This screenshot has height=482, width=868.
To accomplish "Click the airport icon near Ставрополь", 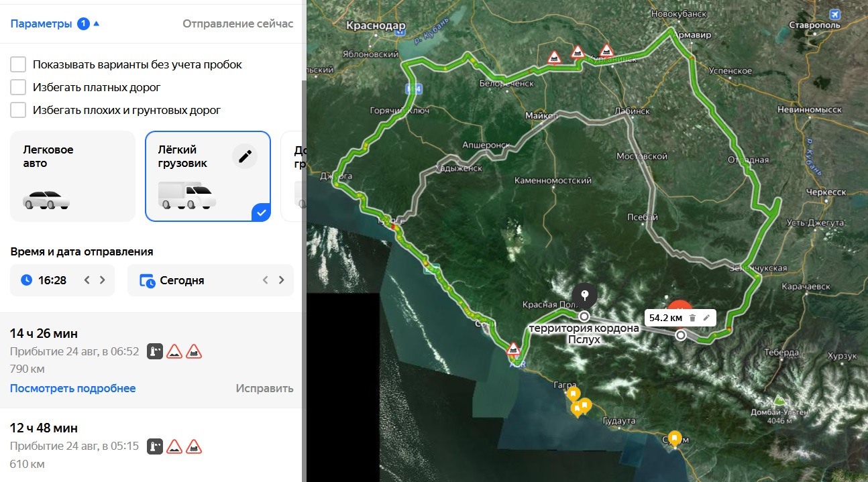I will click(834, 14).
